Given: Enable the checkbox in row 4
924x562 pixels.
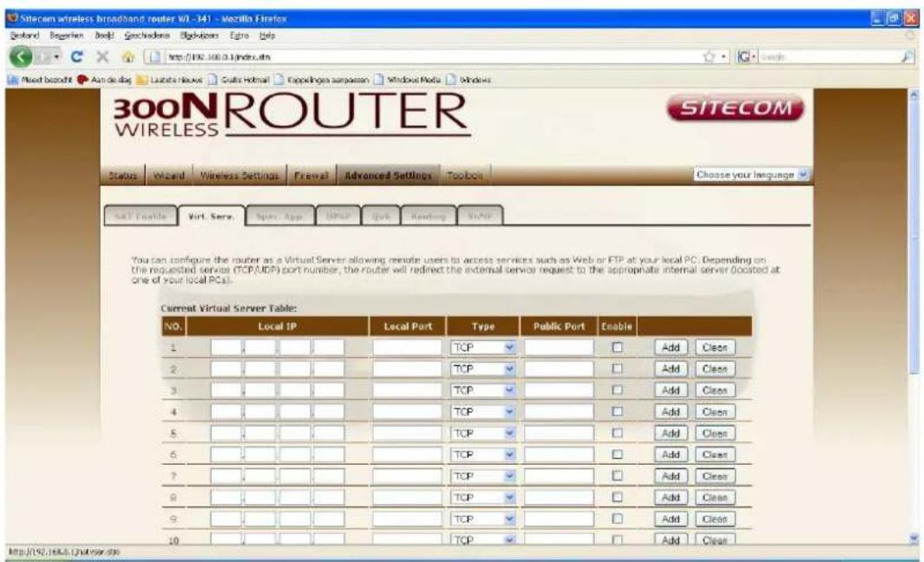Looking at the screenshot, I should [617, 412].
